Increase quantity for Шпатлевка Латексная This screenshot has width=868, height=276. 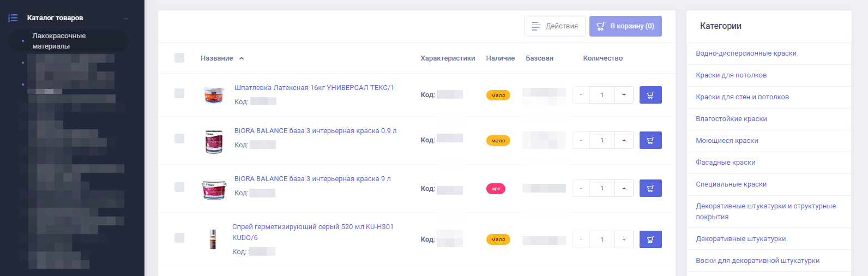tap(624, 95)
